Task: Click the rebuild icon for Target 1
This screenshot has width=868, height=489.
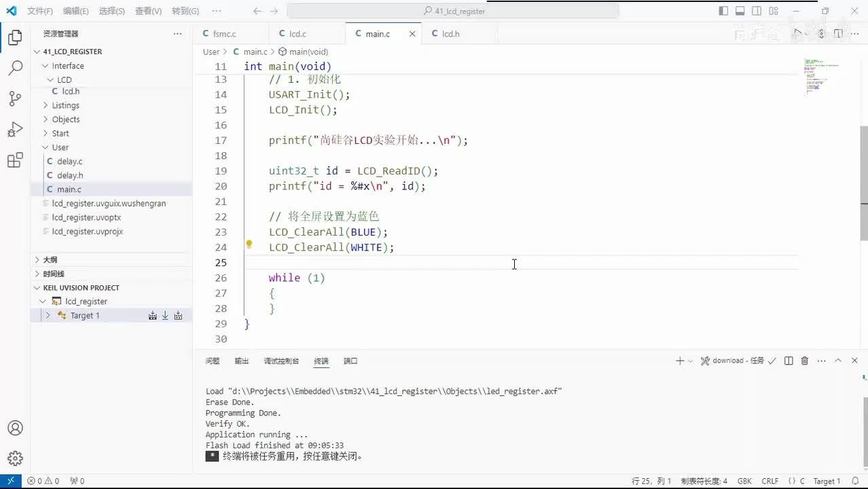Action: [x=178, y=316]
